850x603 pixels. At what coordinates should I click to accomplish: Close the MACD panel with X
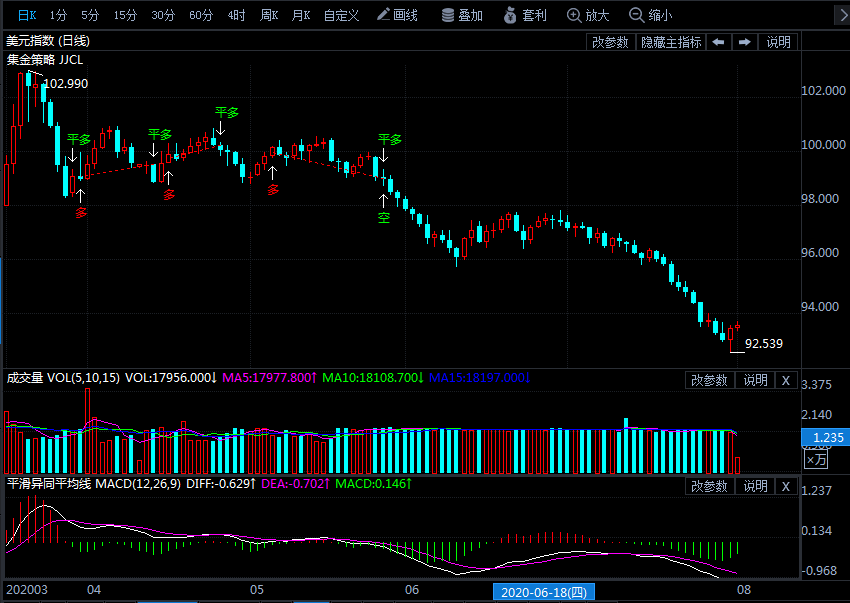785,486
